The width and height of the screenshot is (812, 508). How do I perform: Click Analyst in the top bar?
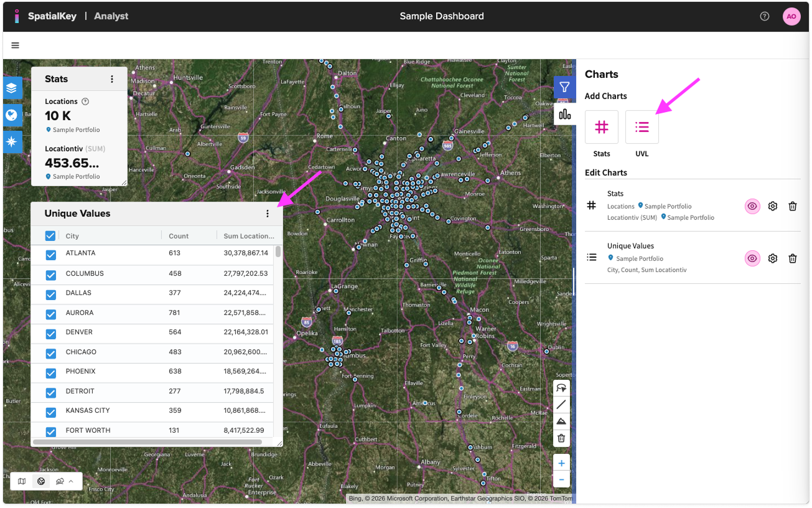pyautogui.click(x=111, y=16)
